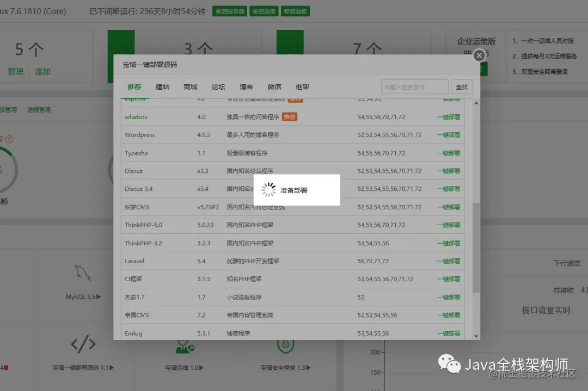
Task: Click 重启面板 button
Action: [x=264, y=11]
